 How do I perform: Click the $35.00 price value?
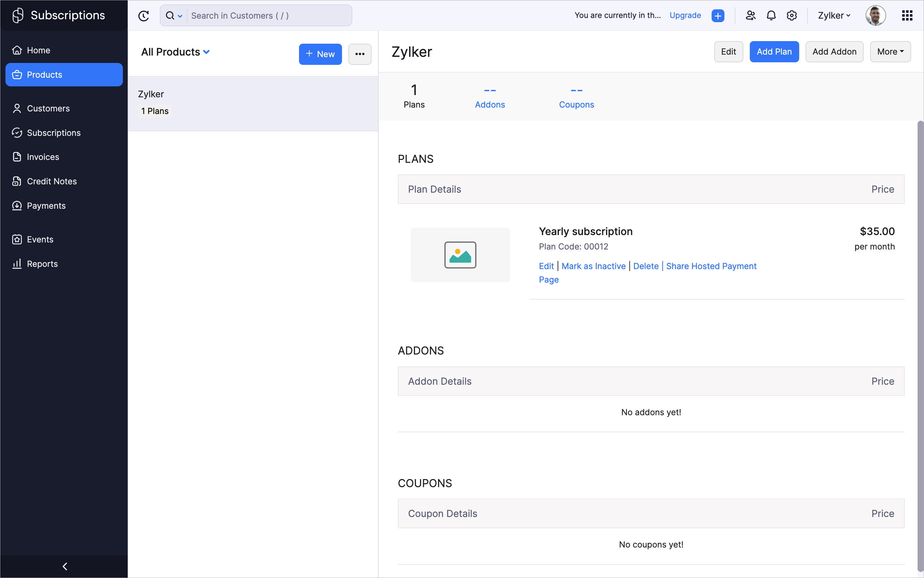pyautogui.click(x=877, y=231)
